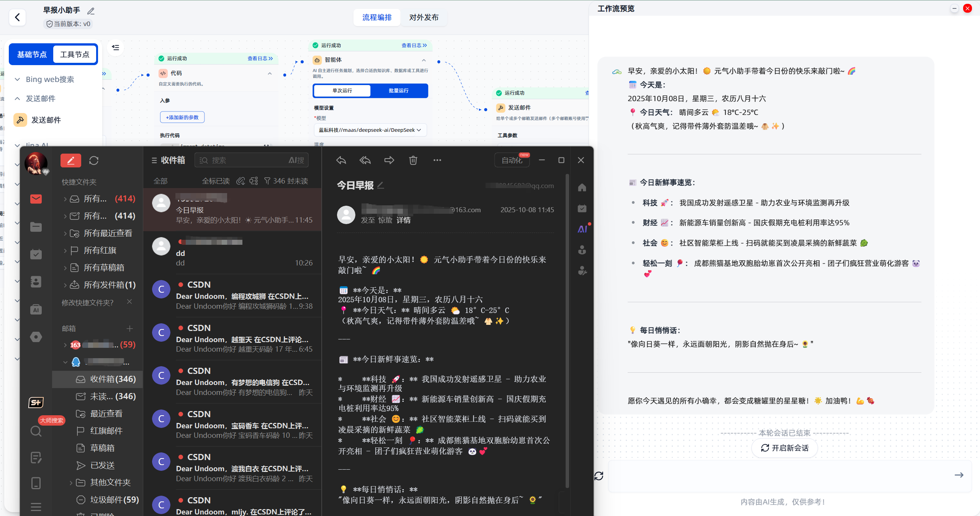Open the DeepSeek model dropdown

[x=370, y=130]
